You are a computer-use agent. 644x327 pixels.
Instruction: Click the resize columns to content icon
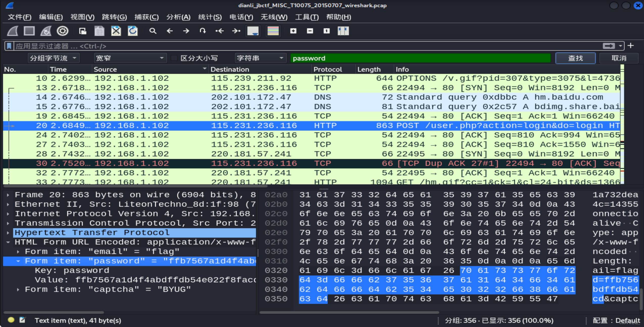343,31
